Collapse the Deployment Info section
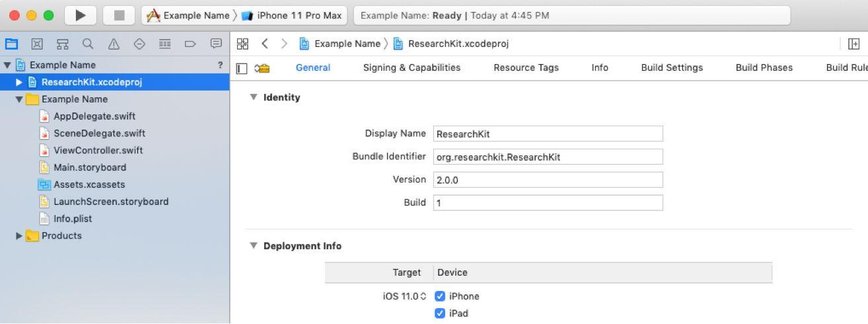The width and height of the screenshot is (868, 324). pos(254,246)
